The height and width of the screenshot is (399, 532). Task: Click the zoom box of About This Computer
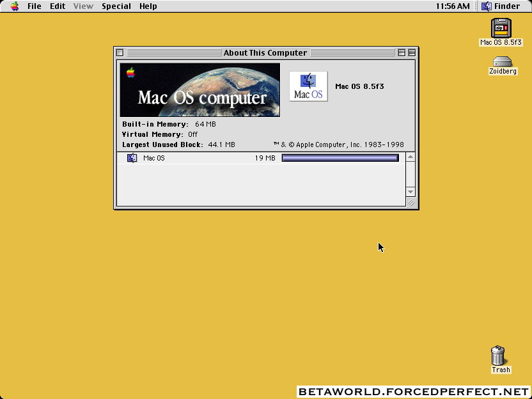pyautogui.click(x=402, y=52)
